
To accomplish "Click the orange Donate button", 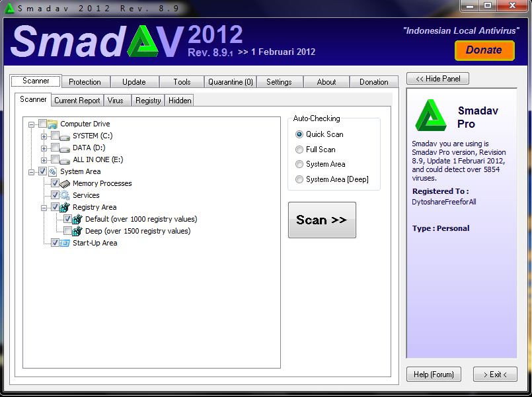I will (484, 50).
